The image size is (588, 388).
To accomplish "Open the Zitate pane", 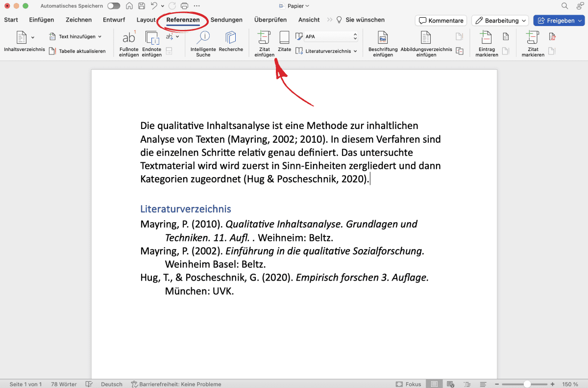I will pyautogui.click(x=284, y=43).
